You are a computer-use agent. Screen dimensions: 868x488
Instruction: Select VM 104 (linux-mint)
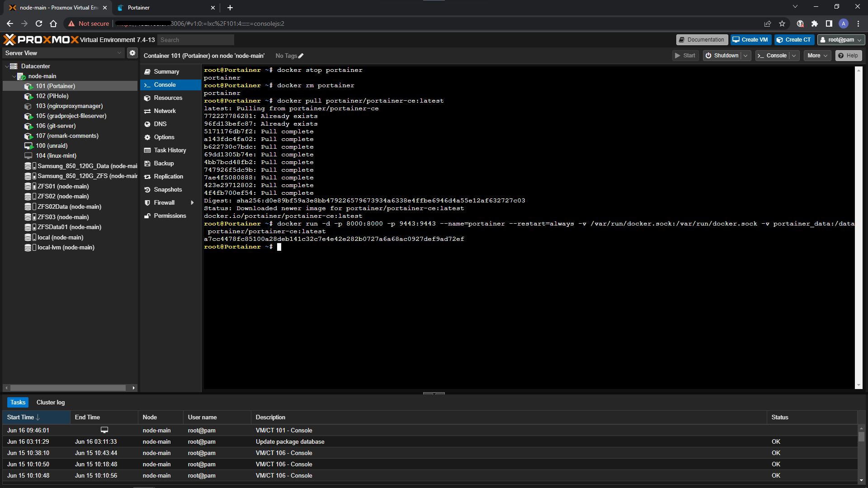pyautogui.click(x=56, y=155)
